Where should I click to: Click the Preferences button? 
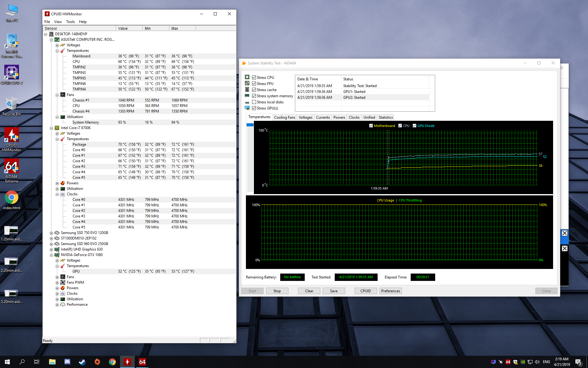[x=390, y=291]
